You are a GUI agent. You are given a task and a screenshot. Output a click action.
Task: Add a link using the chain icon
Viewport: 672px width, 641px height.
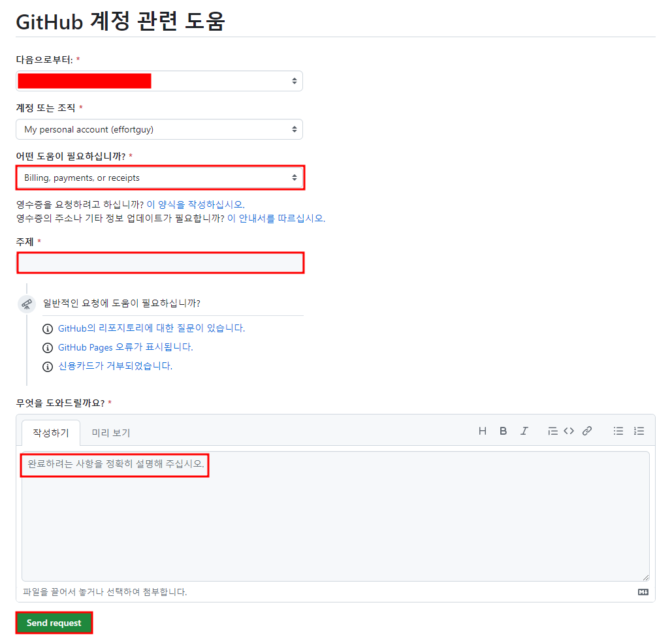(x=587, y=431)
